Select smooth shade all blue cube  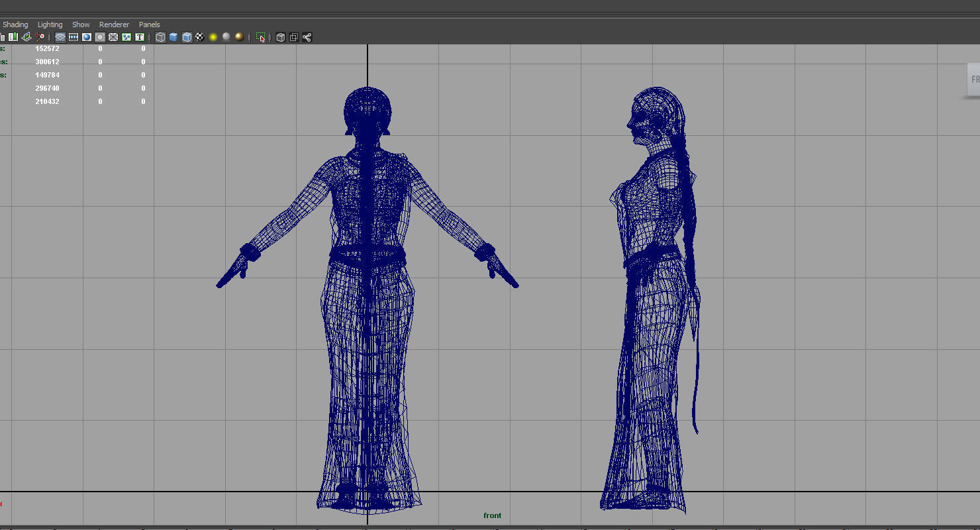173,37
